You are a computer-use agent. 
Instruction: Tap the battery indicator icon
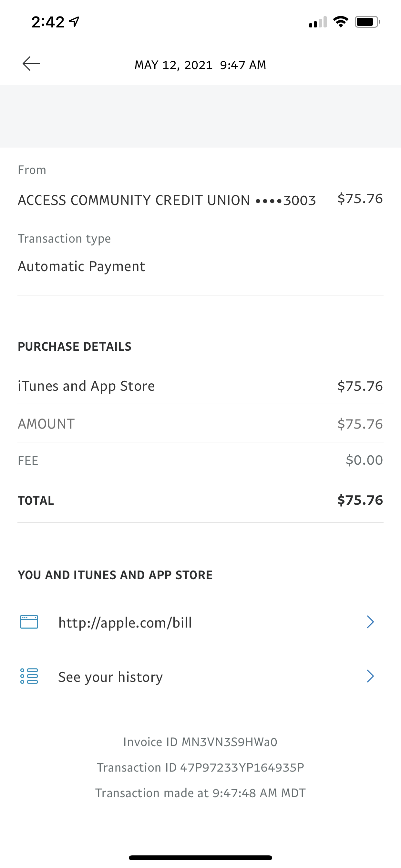tap(367, 22)
